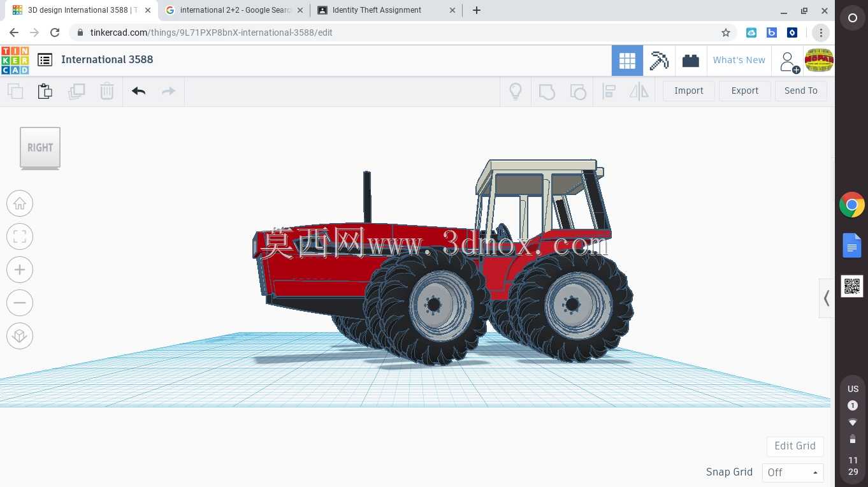Screen dimensions: 868x487
Task: Open the notification count badge
Action: click(853, 405)
